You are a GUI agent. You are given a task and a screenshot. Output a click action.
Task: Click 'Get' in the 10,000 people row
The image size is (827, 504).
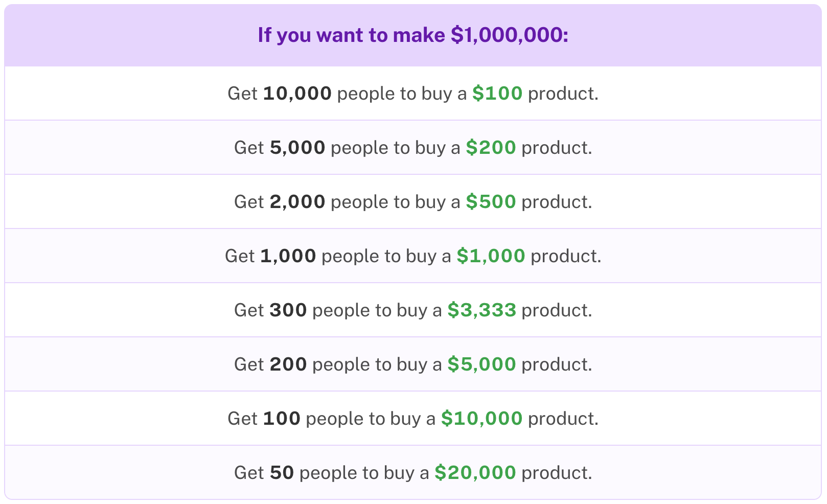(242, 94)
